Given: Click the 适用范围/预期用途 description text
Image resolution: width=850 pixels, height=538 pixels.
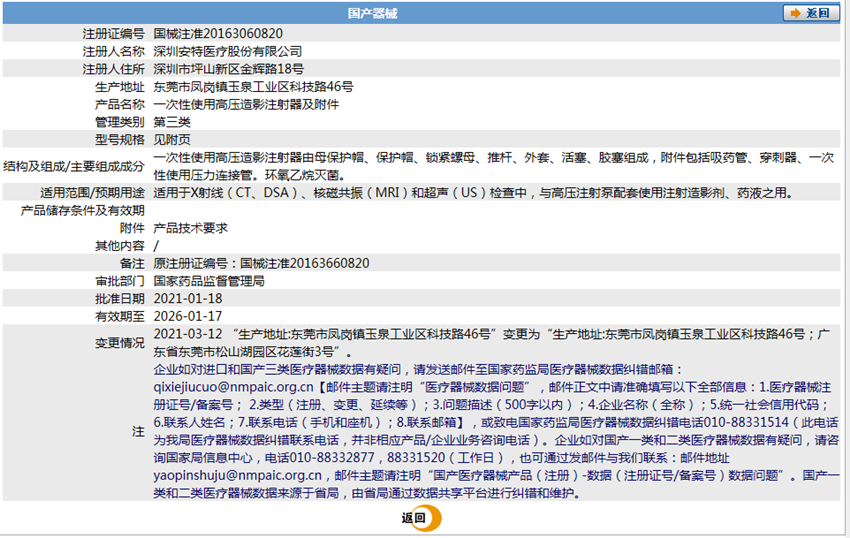Looking at the screenshot, I should point(473,193).
